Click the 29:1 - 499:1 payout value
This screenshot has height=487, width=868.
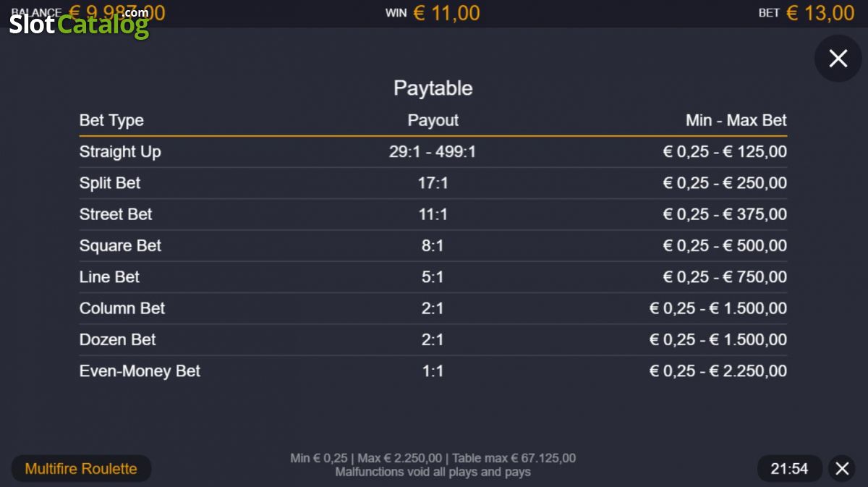[433, 152]
